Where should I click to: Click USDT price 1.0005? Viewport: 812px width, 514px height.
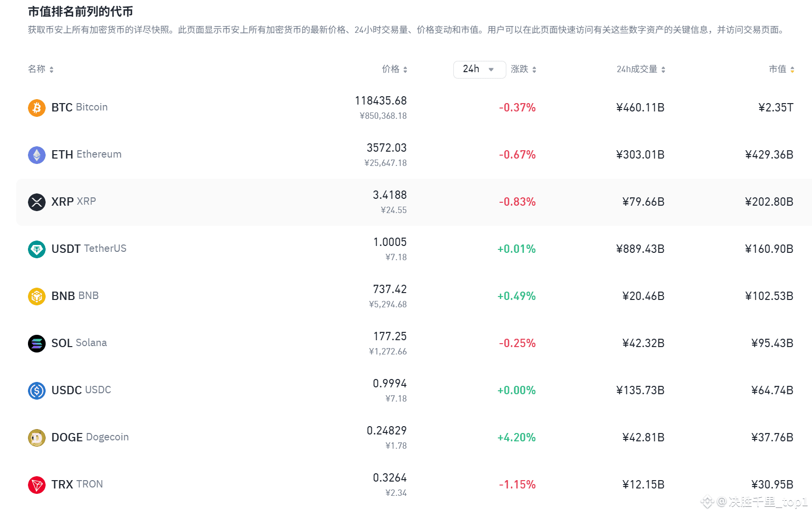tap(390, 242)
